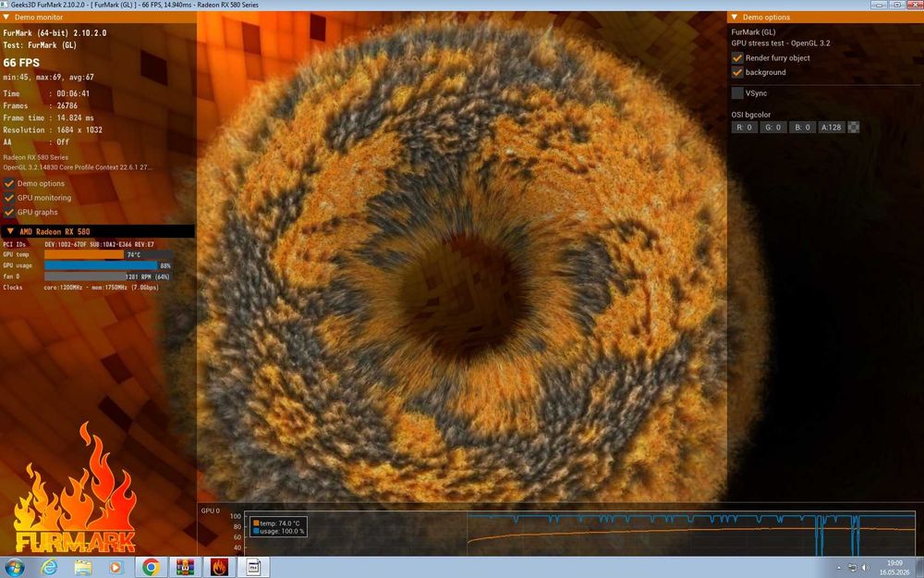Toggle the GPU monitoring checkbox
This screenshot has width=924, height=578.
[x=9, y=198]
